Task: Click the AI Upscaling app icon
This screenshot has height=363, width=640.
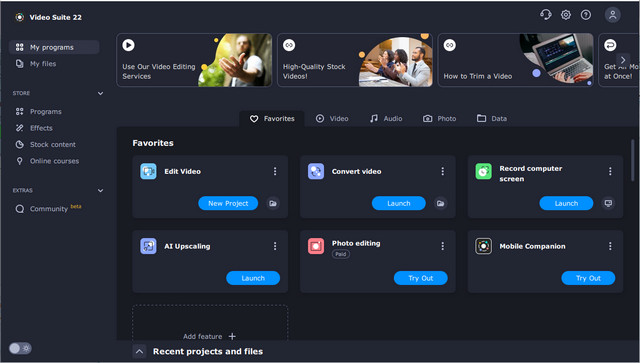Action: [148, 246]
